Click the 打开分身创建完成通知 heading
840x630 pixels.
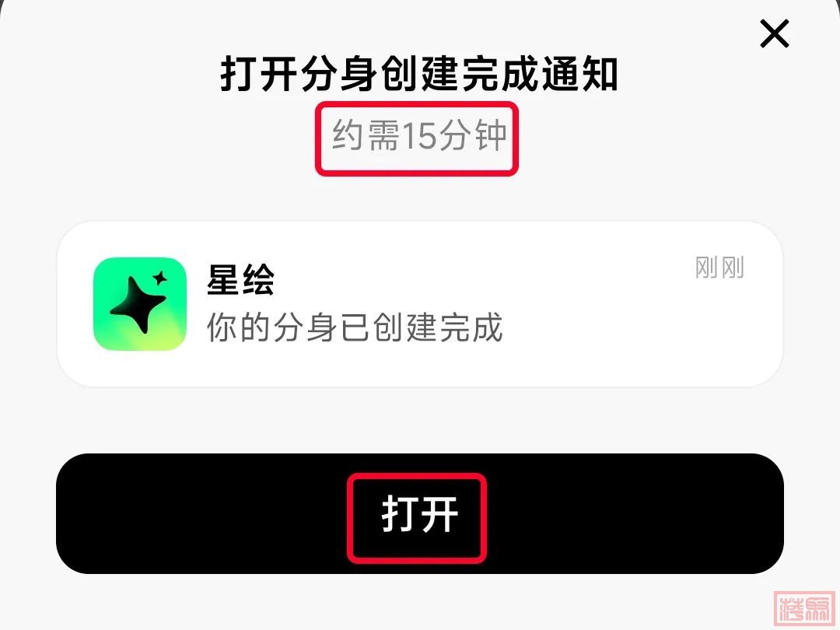pyautogui.click(x=419, y=73)
